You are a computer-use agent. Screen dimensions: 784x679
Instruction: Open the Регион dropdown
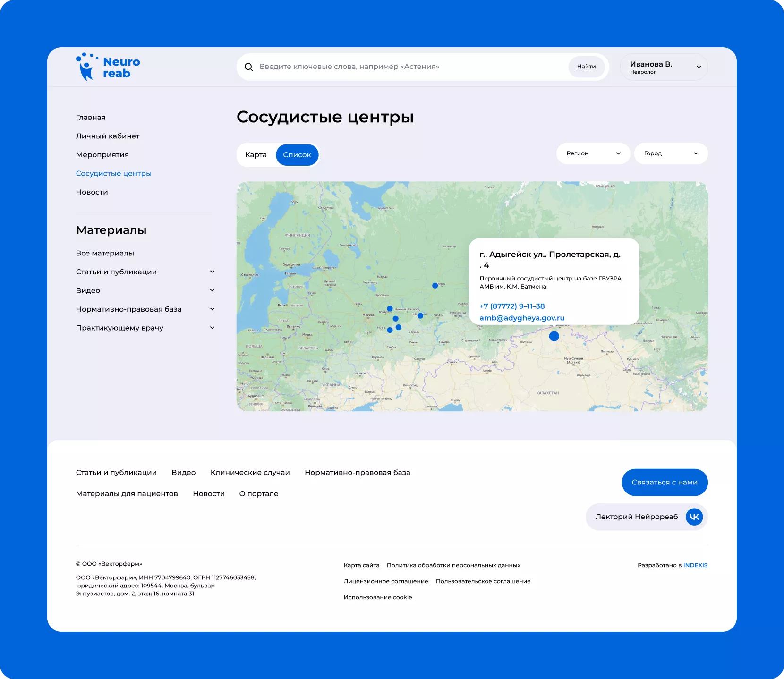tap(593, 153)
